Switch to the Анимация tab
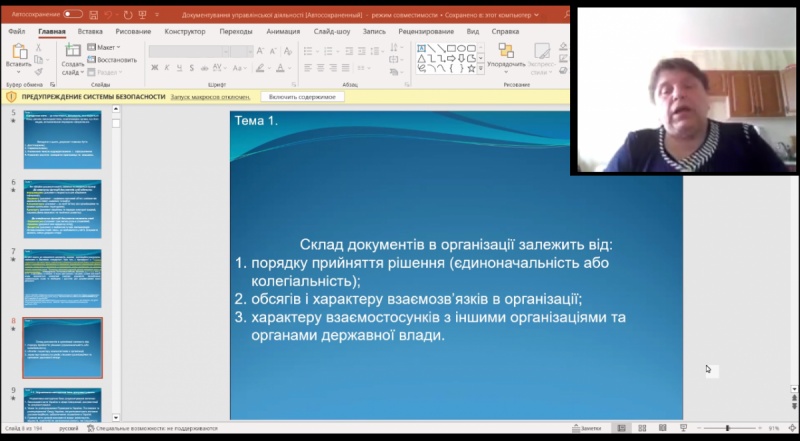800x441 pixels. 284,32
